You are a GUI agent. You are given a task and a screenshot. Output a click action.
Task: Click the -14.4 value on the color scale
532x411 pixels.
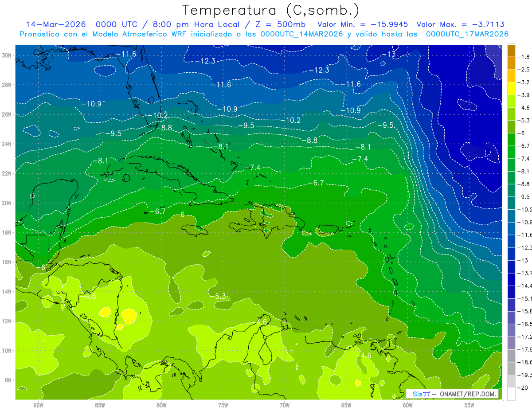point(525,286)
